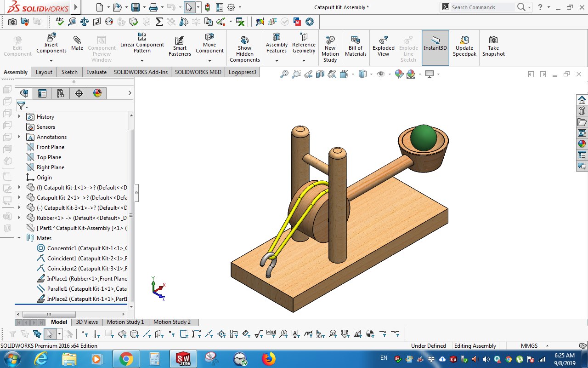Enable the Move Component command

[209, 45]
